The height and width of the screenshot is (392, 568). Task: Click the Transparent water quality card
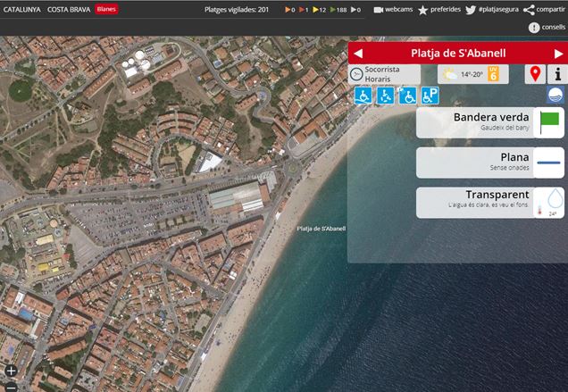(x=490, y=203)
